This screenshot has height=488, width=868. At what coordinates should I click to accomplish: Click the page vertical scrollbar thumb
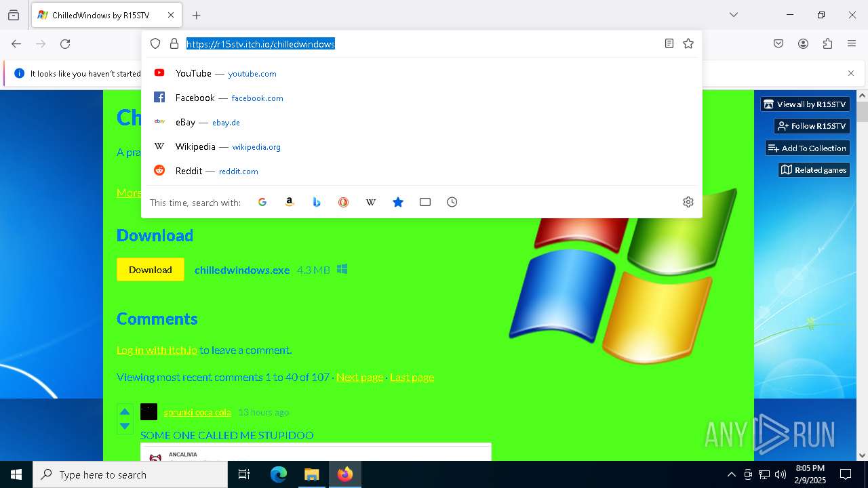(x=862, y=112)
